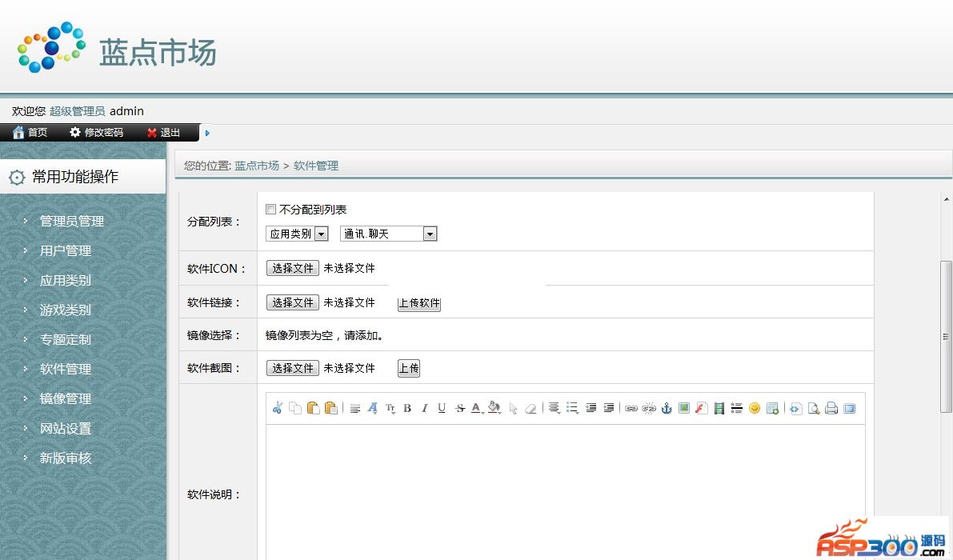The width and height of the screenshot is (953, 560).
Task: Click the insert image icon
Action: pos(684,408)
